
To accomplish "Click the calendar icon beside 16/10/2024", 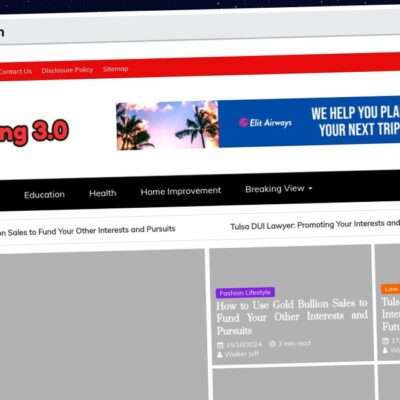I will click(x=220, y=345).
